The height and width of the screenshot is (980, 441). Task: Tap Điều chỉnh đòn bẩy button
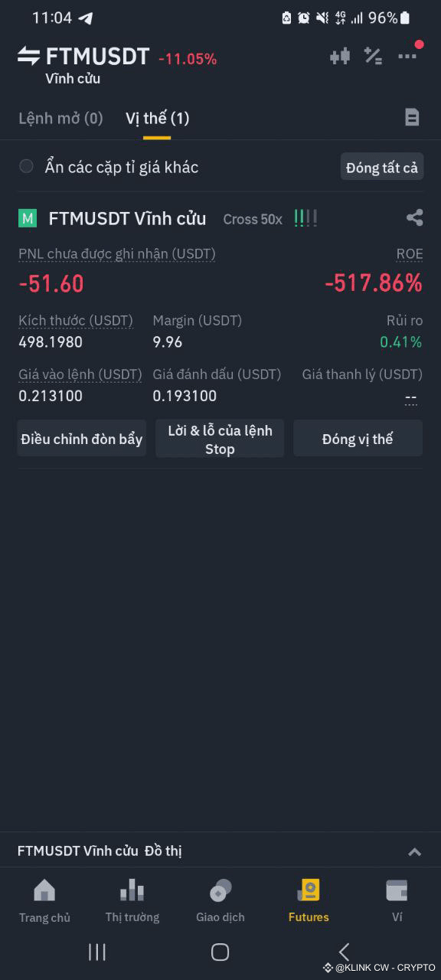click(x=82, y=439)
